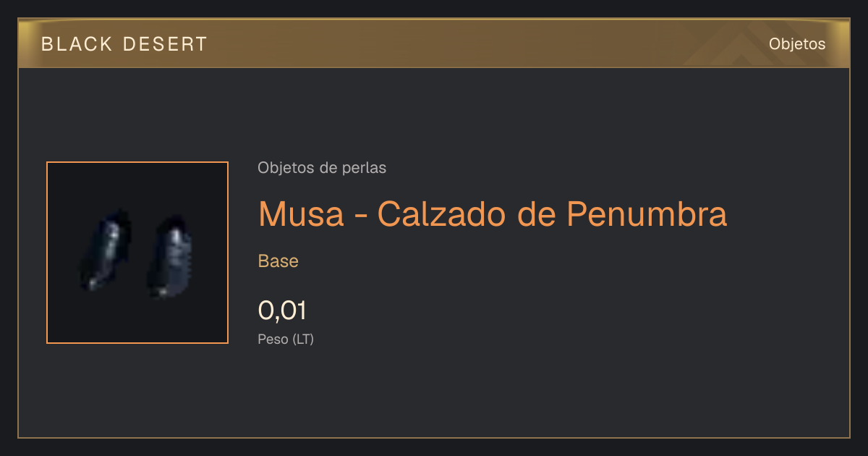
Task: Click the word 'BLACK' in the logo
Action: (77, 44)
